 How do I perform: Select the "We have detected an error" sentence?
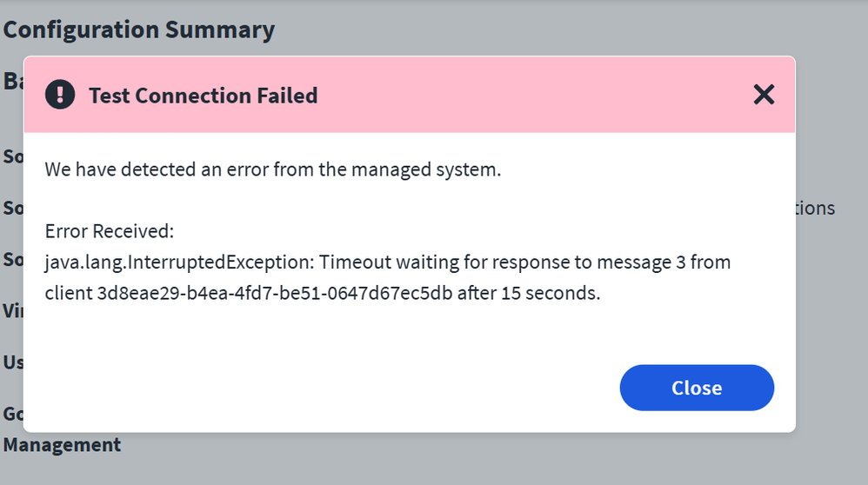point(273,169)
